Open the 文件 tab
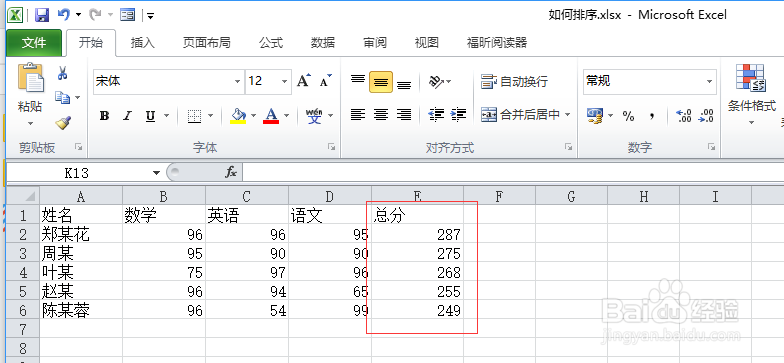This screenshot has width=784, height=363. pyautogui.click(x=34, y=43)
